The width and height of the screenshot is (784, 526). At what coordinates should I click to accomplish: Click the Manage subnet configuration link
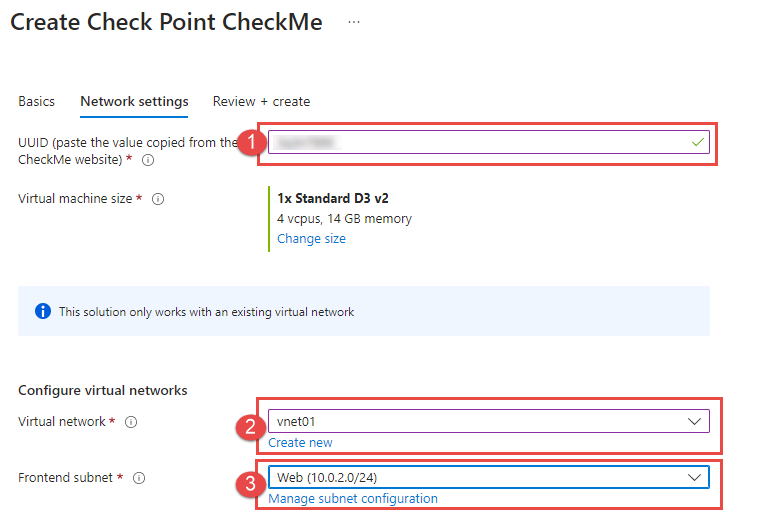353,498
